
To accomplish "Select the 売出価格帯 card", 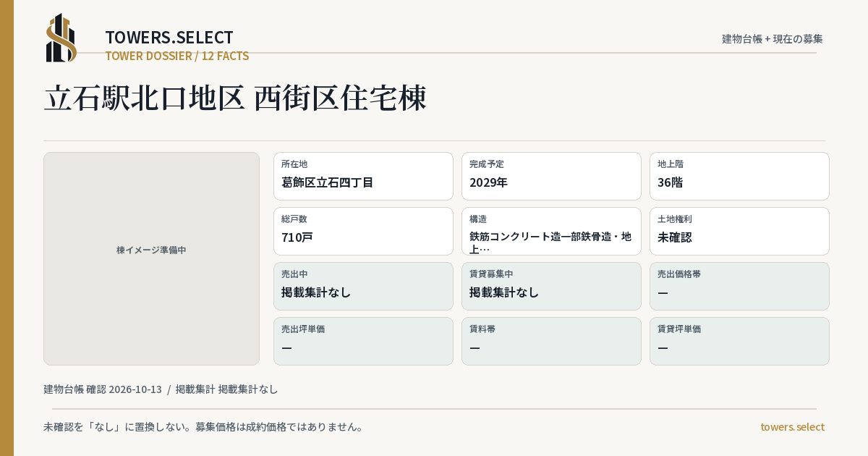I will tap(739, 286).
